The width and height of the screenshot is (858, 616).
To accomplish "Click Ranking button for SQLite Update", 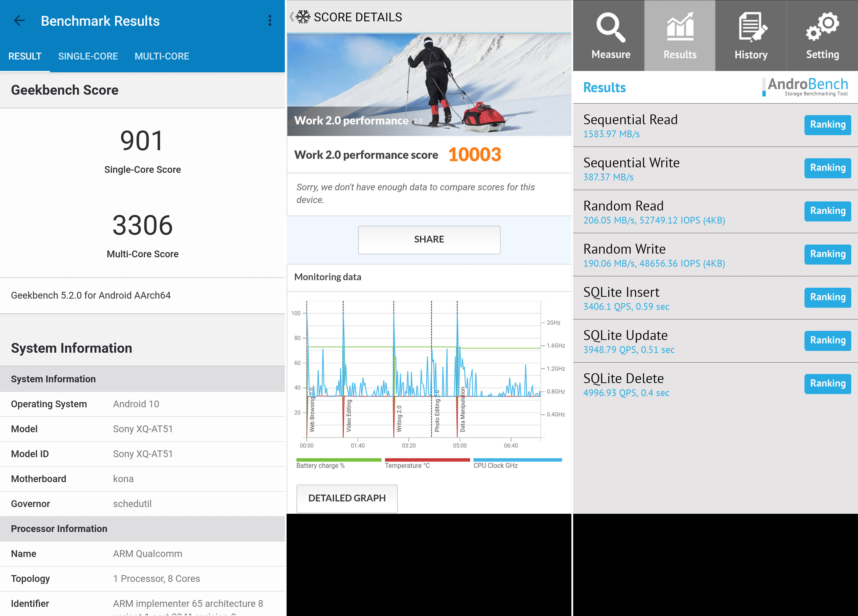I will click(828, 340).
